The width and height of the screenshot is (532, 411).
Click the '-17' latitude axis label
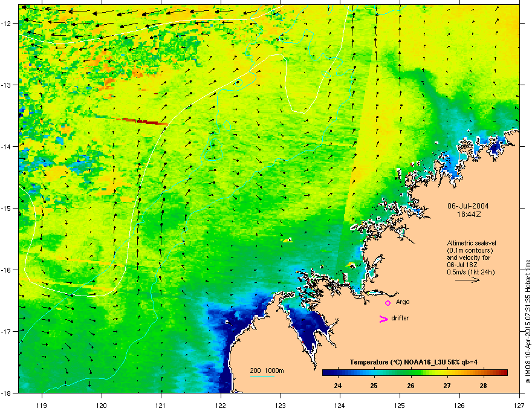[x=6, y=331]
